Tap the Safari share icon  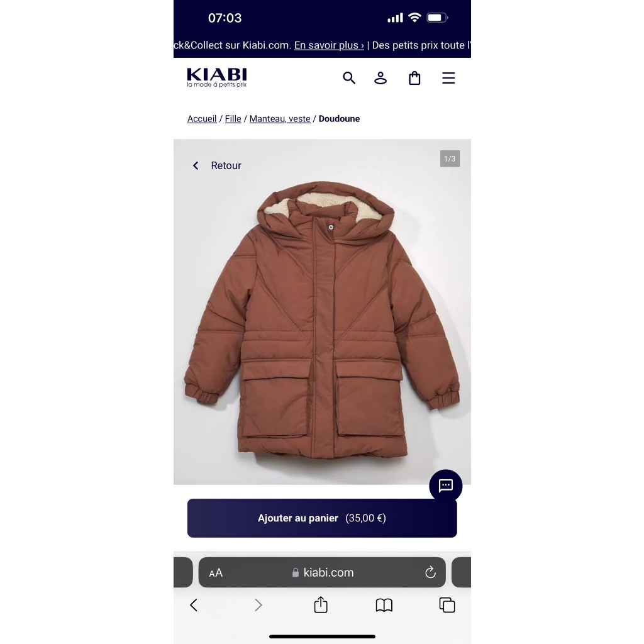pos(321,604)
